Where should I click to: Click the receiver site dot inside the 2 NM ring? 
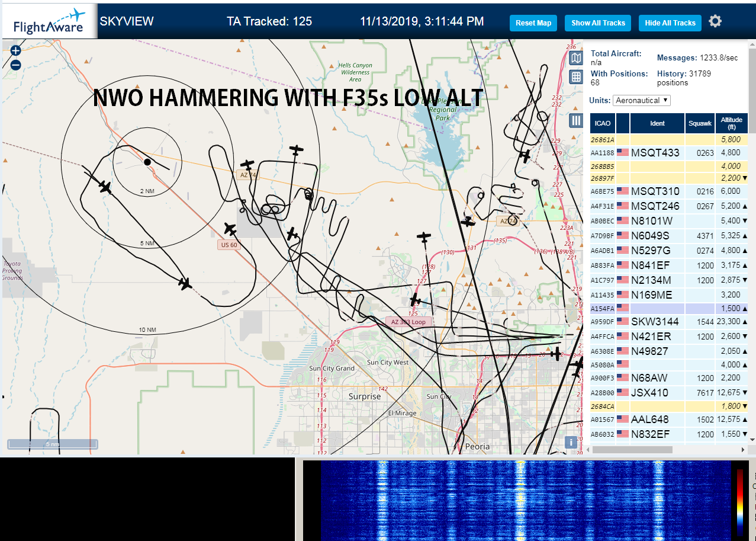click(x=147, y=162)
